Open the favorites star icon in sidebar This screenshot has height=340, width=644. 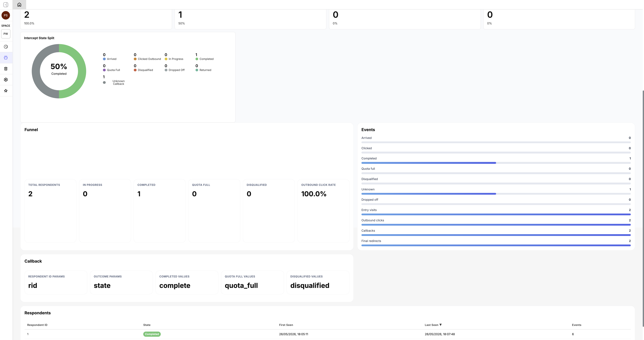(6, 91)
